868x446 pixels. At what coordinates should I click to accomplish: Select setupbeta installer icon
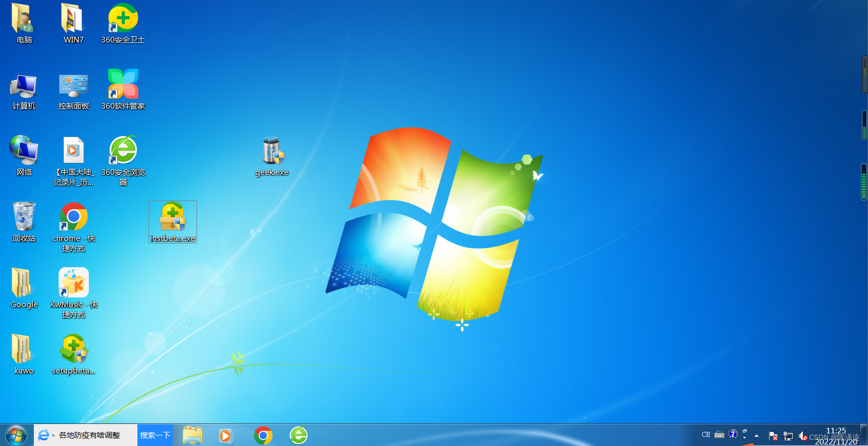coord(73,354)
